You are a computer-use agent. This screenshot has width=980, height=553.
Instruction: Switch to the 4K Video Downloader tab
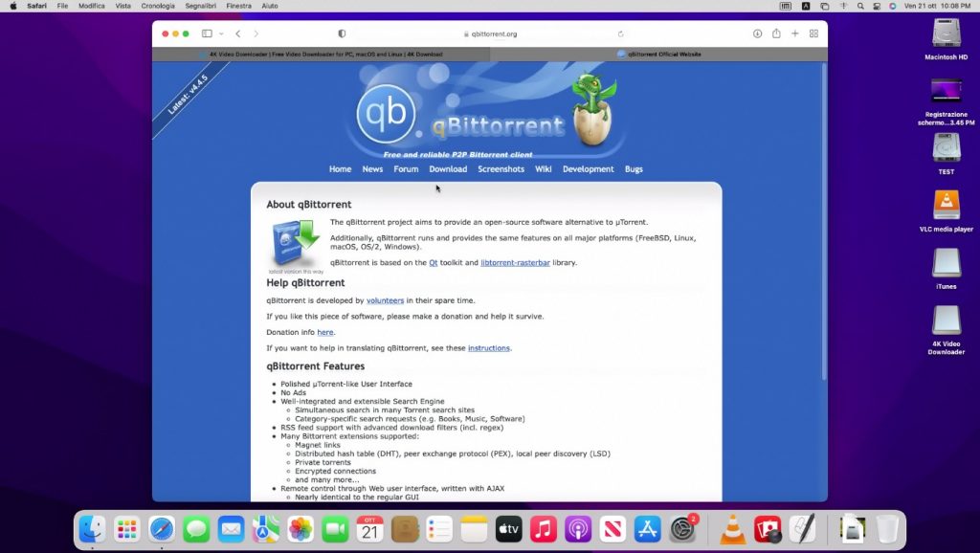(x=322, y=55)
